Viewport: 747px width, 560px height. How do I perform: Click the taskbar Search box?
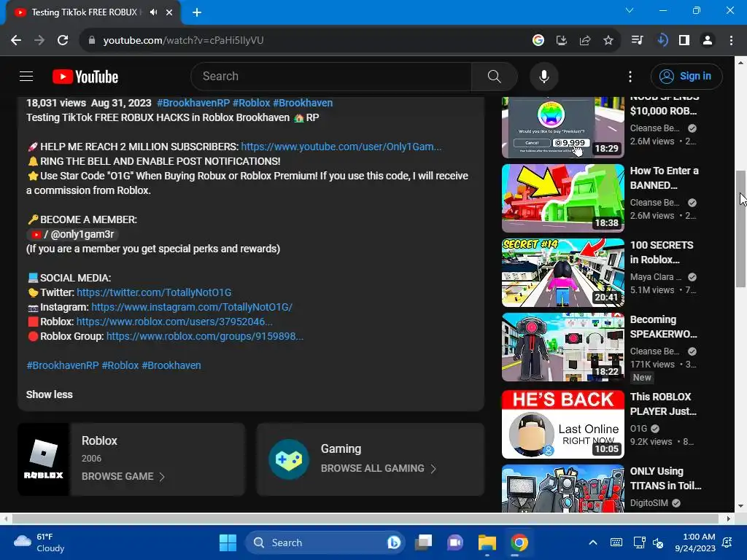pyautogui.click(x=324, y=542)
